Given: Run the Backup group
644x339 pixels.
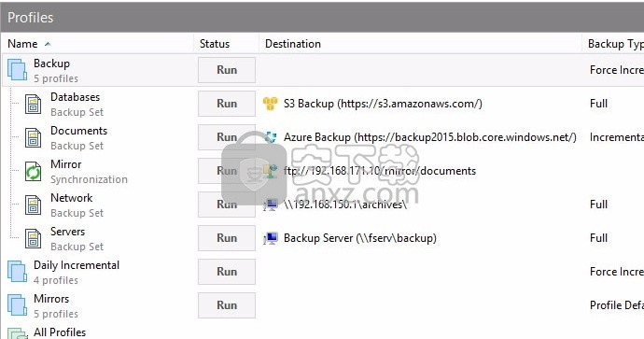Looking at the screenshot, I should (x=227, y=70).
